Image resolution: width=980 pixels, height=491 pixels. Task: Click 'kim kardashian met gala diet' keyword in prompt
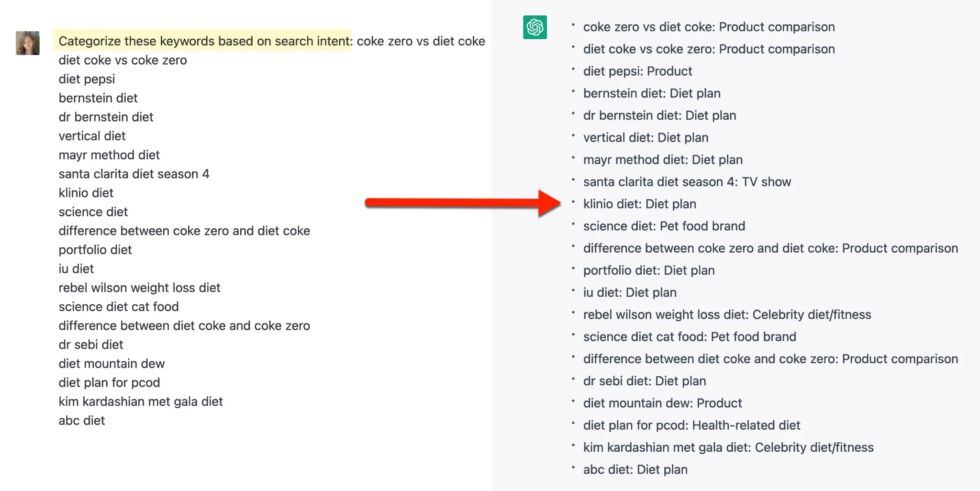coord(141,402)
